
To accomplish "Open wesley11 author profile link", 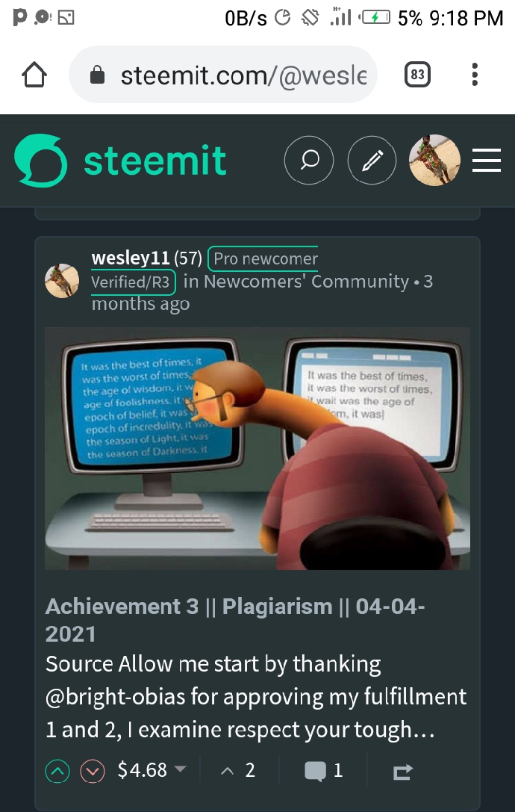I will point(131,258).
